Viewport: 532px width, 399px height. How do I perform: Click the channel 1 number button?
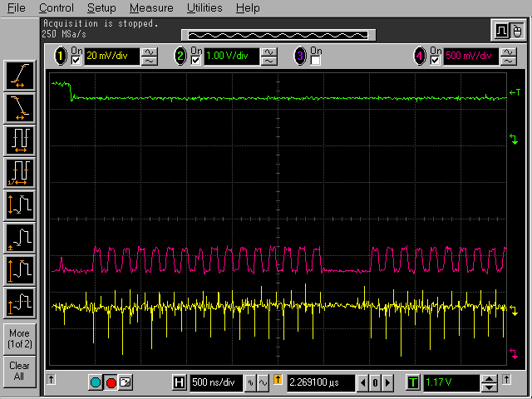click(61, 56)
